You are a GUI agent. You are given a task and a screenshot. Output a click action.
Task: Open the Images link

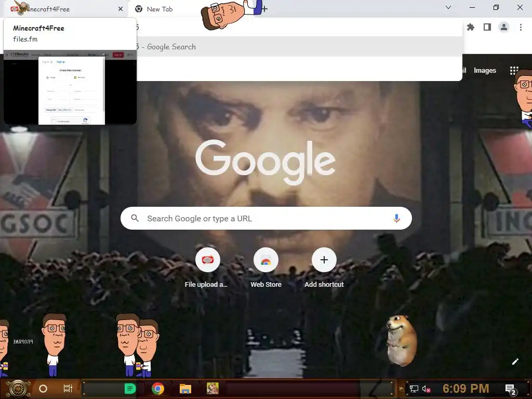[x=485, y=71]
